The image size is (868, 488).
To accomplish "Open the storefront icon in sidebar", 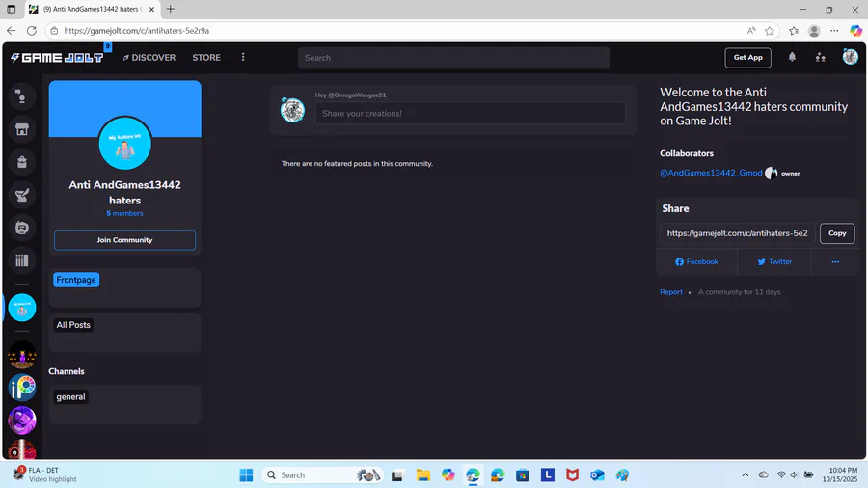I will (x=22, y=129).
